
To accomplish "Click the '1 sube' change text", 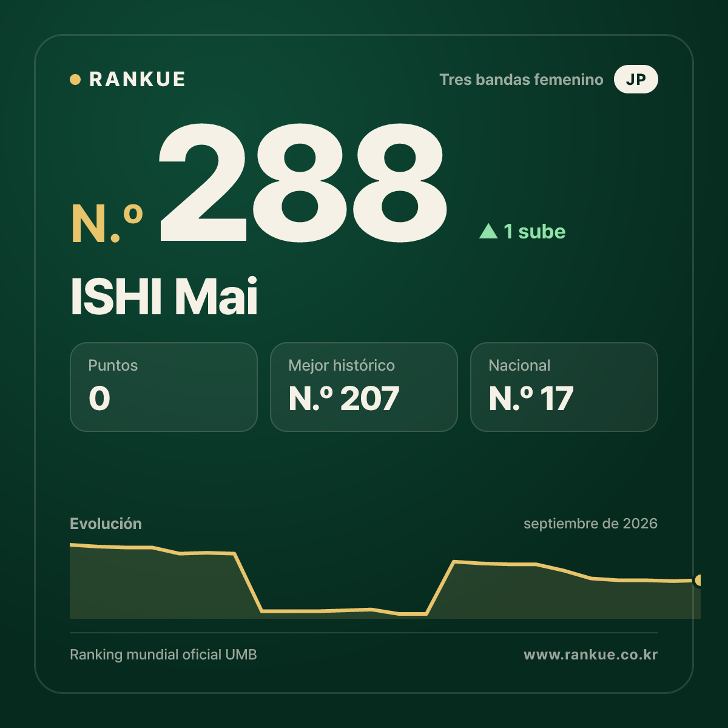I will click(x=534, y=231).
